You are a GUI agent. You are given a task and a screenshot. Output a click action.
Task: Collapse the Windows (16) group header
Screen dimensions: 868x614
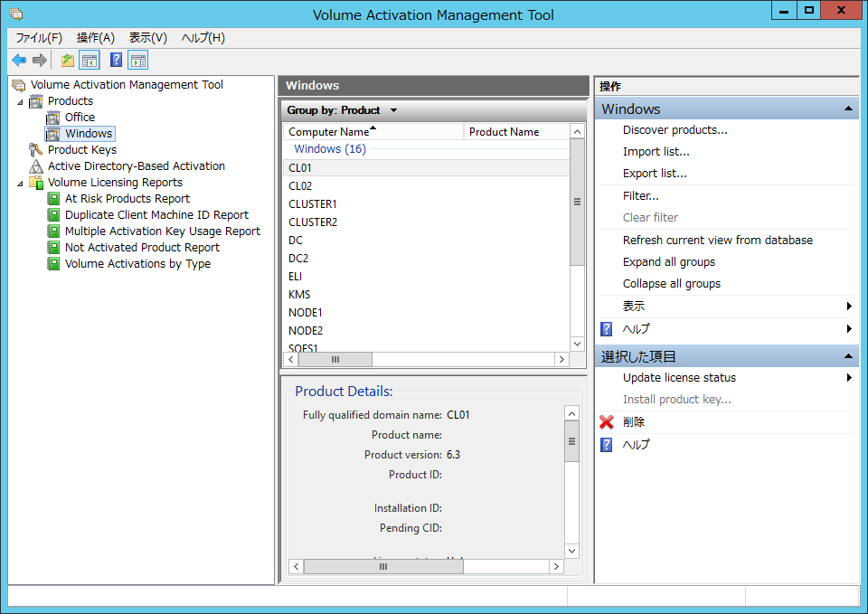click(x=330, y=149)
